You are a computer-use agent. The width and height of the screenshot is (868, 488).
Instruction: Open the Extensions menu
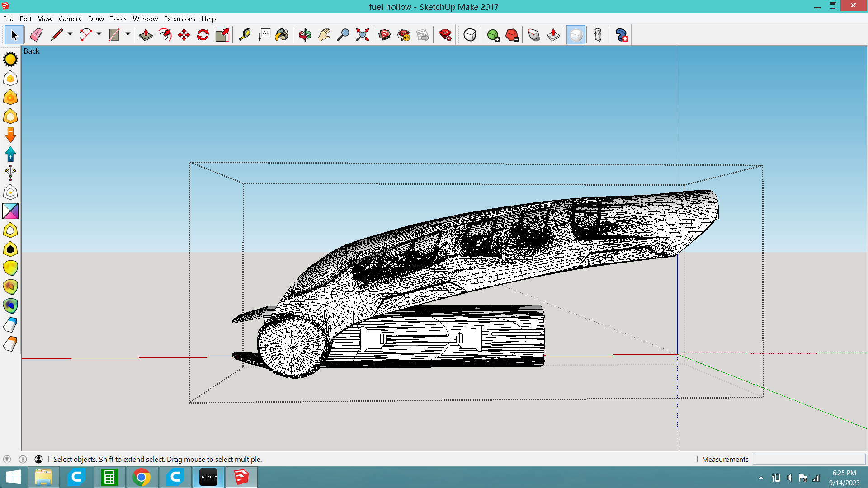[x=179, y=19]
